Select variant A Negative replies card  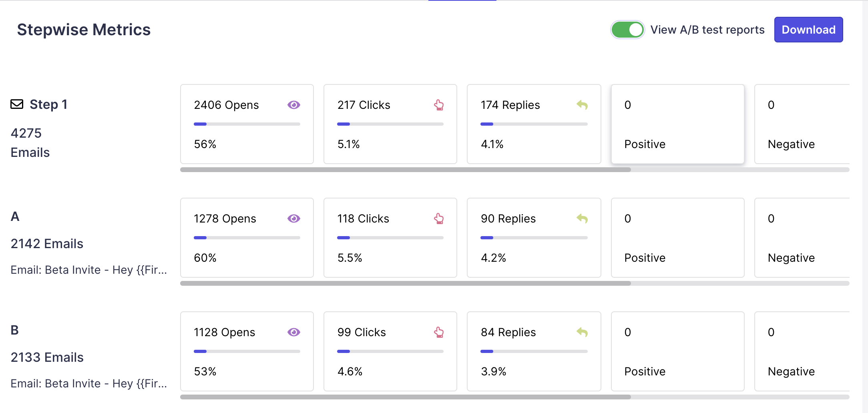[802, 238]
